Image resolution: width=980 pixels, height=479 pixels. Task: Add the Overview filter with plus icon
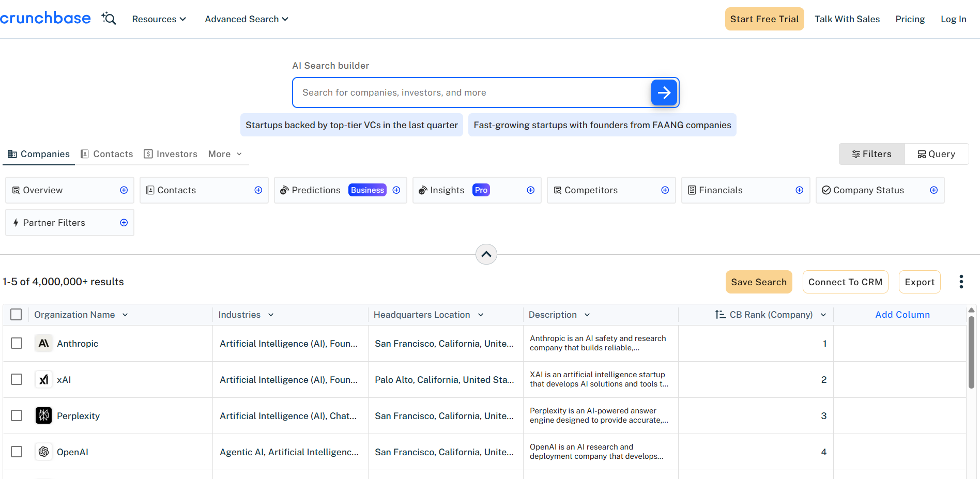(124, 190)
